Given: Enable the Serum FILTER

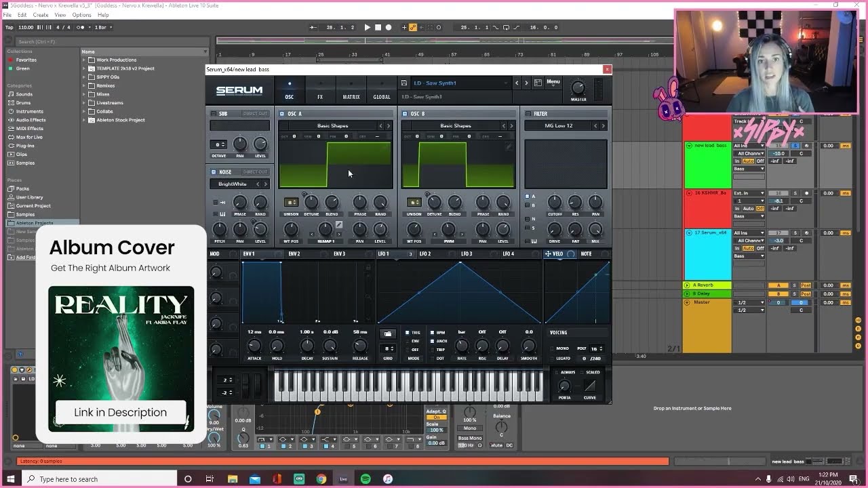Looking at the screenshot, I should [x=528, y=114].
